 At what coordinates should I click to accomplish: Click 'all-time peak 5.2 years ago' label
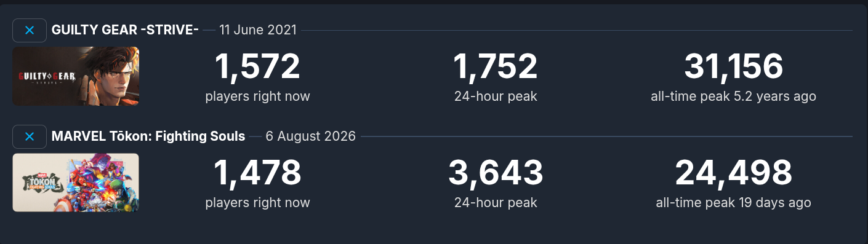[733, 96]
